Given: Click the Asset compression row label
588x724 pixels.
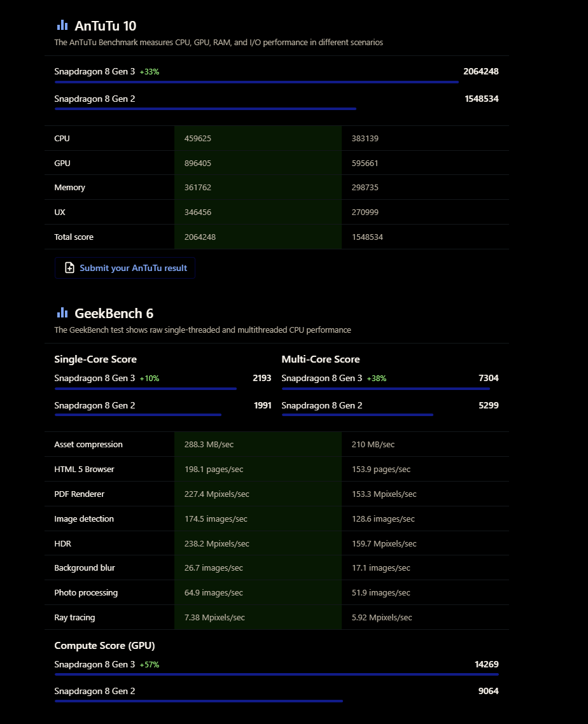Looking at the screenshot, I should (x=88, y=444).
